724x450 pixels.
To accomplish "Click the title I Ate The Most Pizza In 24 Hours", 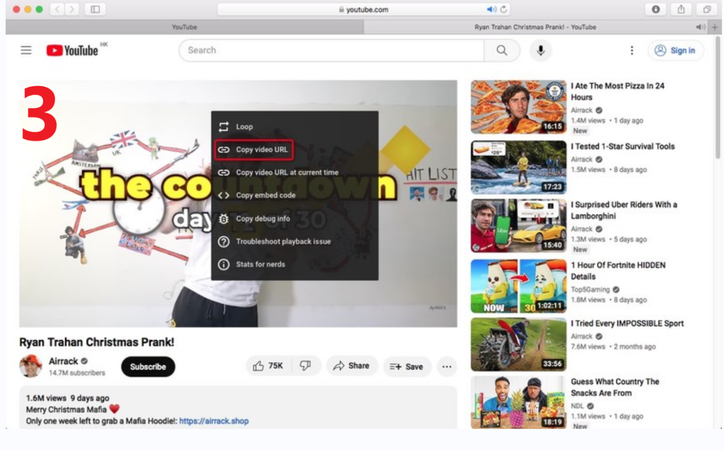I will [x=617, y=91].
